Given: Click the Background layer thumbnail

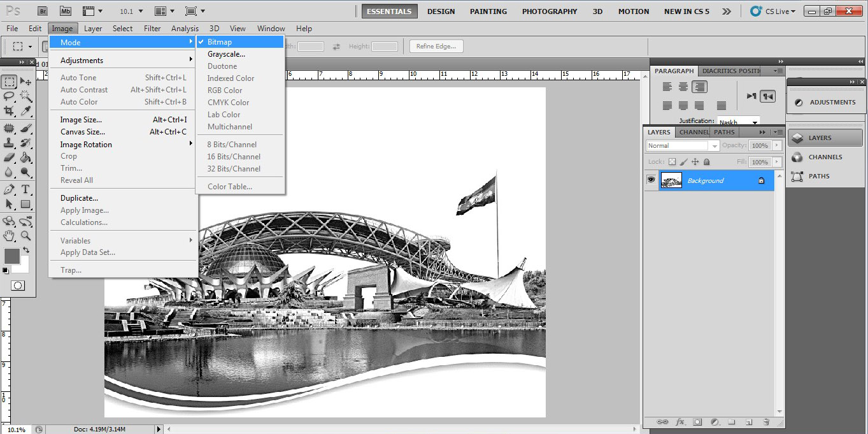Looking at the screenshot, I should pos(671,180).
